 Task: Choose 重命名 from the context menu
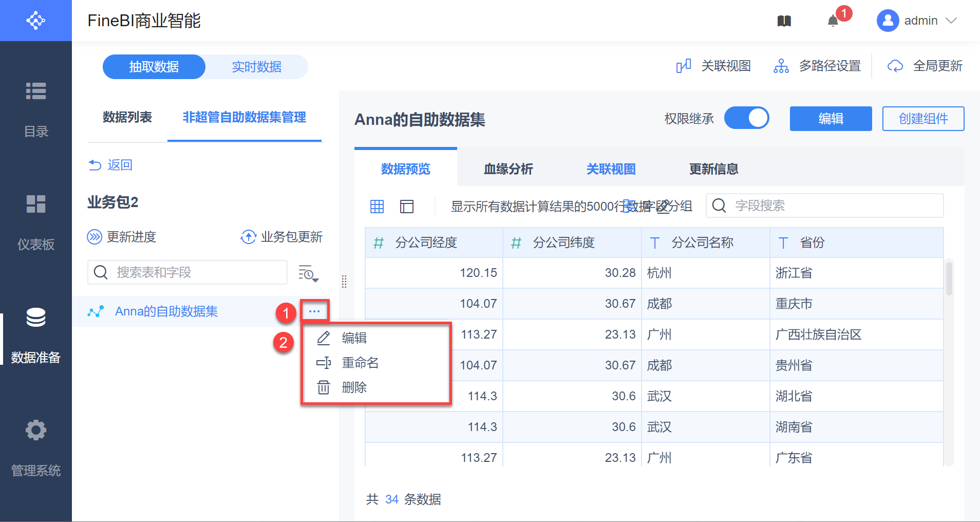[x=360, y=363]
